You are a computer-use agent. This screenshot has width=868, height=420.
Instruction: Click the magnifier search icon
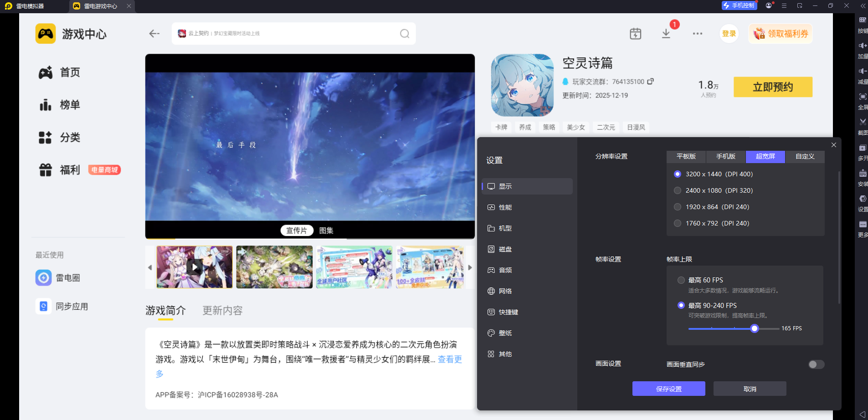[405, 34]
